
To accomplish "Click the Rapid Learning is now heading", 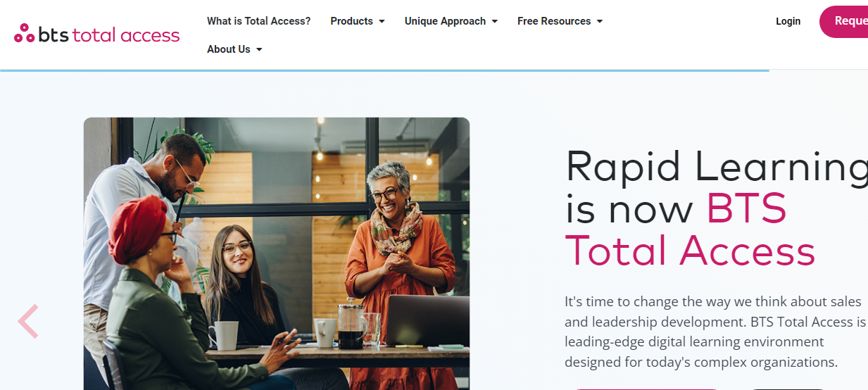I will pos(717,188).
